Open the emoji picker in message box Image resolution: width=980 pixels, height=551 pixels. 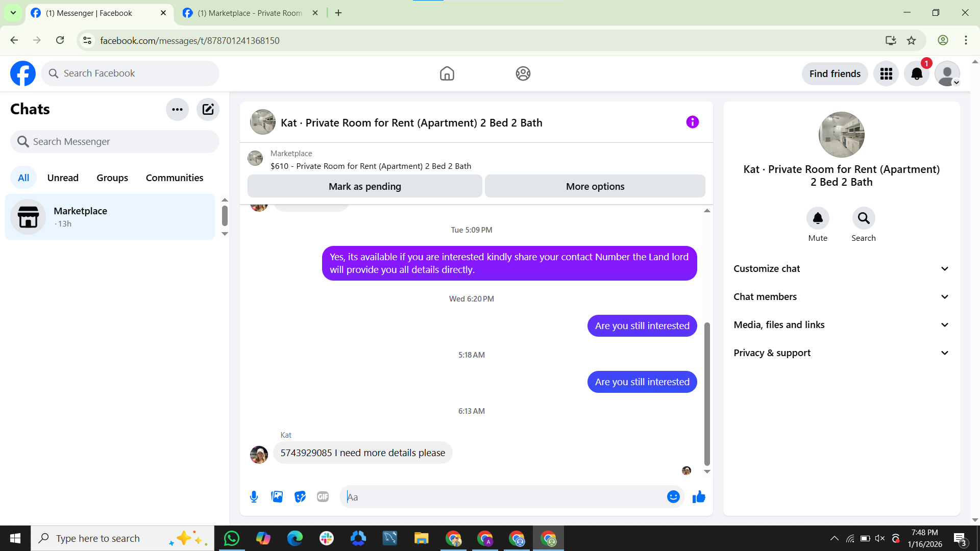click(x=673, y=497)
